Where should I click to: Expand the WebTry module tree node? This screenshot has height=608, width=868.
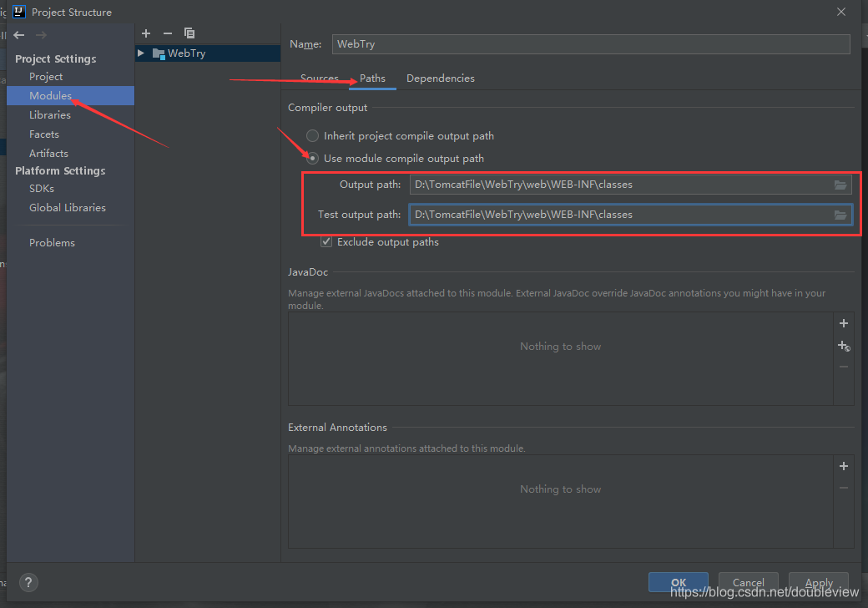click(141, 53)
